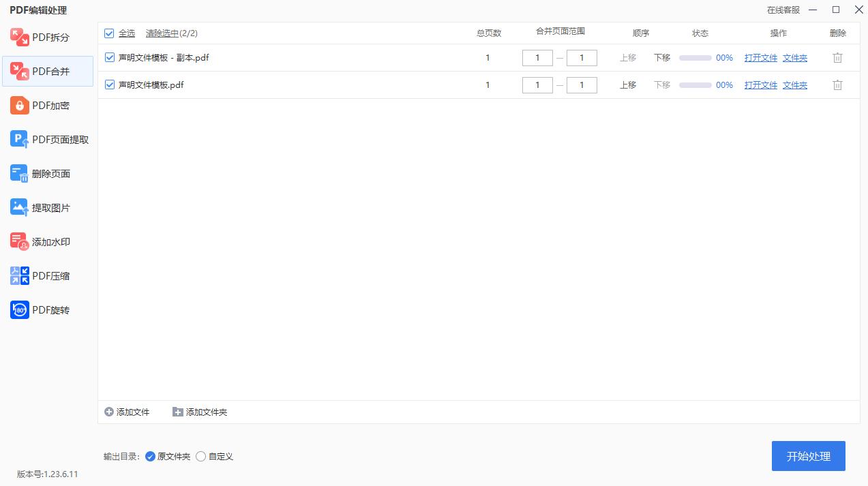Click the progress bar of 声明文件模板.pdf
This screenshot has width=868, height=486.
coord(695,85)
